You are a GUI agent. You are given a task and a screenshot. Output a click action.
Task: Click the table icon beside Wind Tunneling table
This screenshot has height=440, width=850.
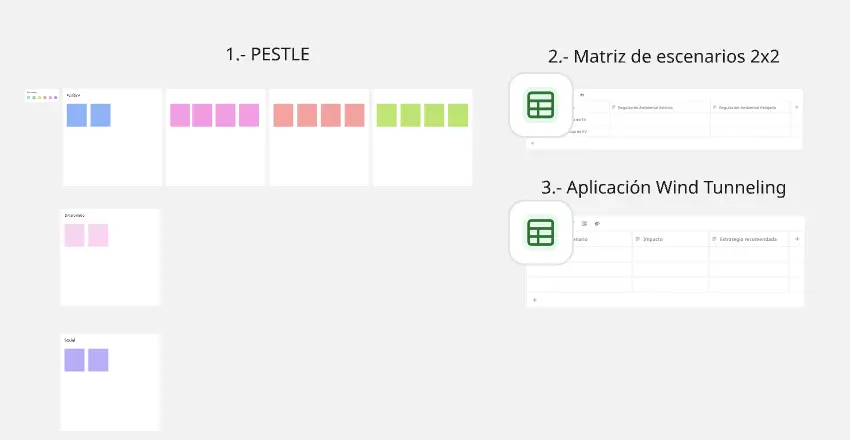[x=540, y=232]
